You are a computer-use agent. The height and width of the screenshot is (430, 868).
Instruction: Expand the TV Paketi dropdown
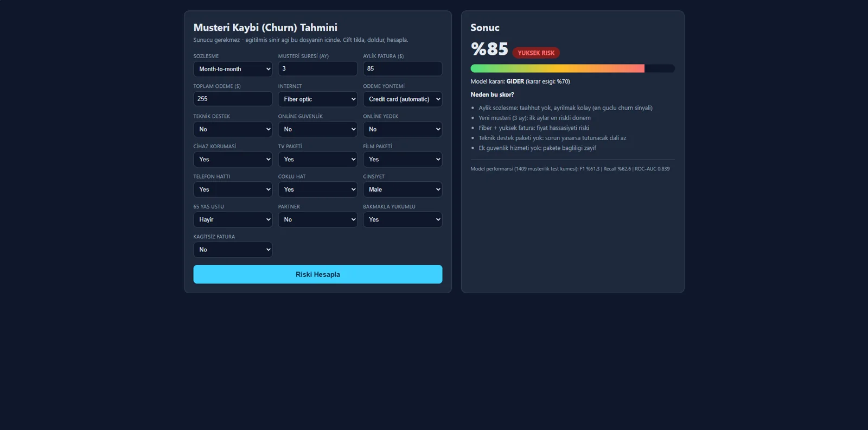(x=317, y=159)
